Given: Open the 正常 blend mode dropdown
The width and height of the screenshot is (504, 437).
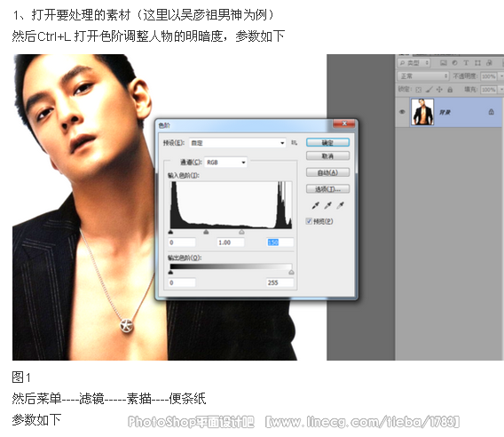Looking at the screenshot, I should (x=423, y=76).
